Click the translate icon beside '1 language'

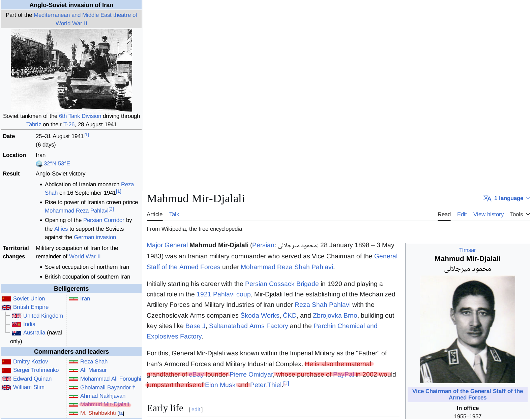tap(487, 198)
